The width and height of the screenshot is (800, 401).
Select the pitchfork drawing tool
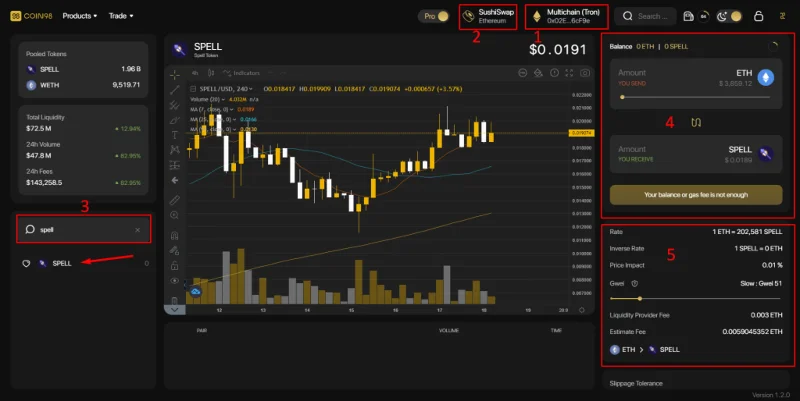174,105
